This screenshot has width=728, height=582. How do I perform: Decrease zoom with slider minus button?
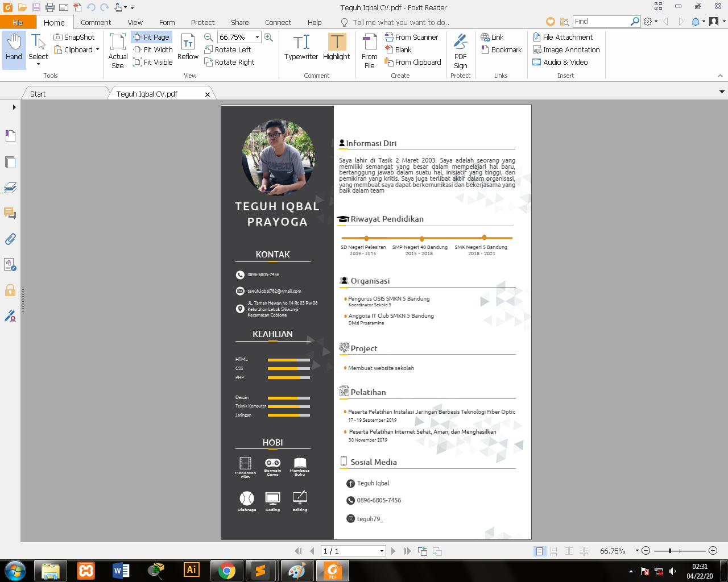pyautogui.click(x=646, y=551)
